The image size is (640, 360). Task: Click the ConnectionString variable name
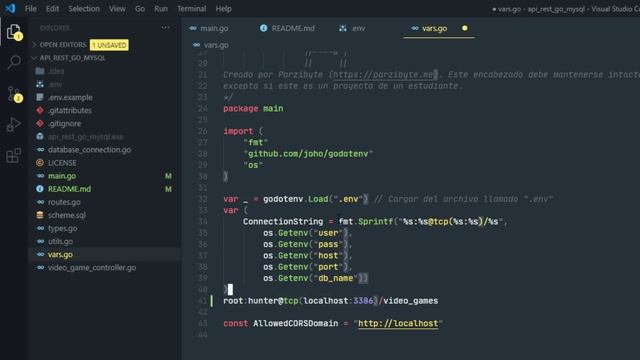tap(283, 222)
